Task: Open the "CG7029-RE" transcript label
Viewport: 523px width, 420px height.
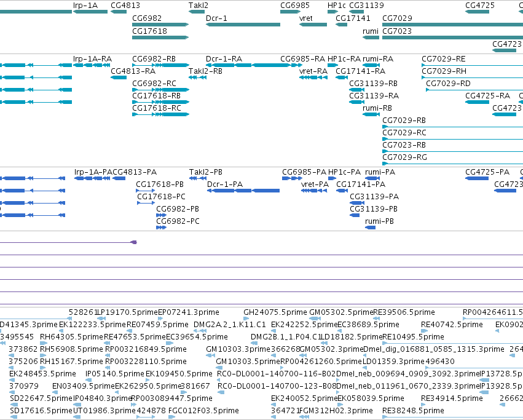Action: (443, 59)
